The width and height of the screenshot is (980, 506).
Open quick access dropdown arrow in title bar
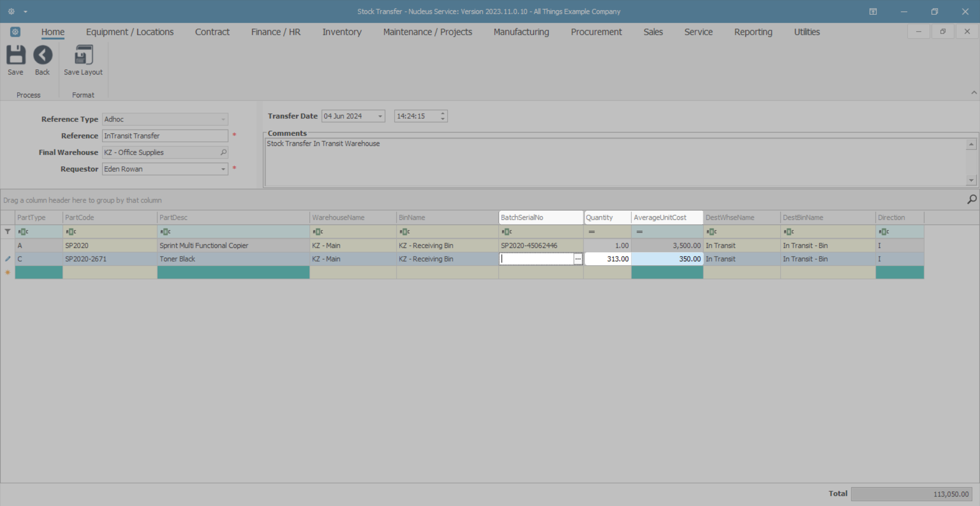26,12
